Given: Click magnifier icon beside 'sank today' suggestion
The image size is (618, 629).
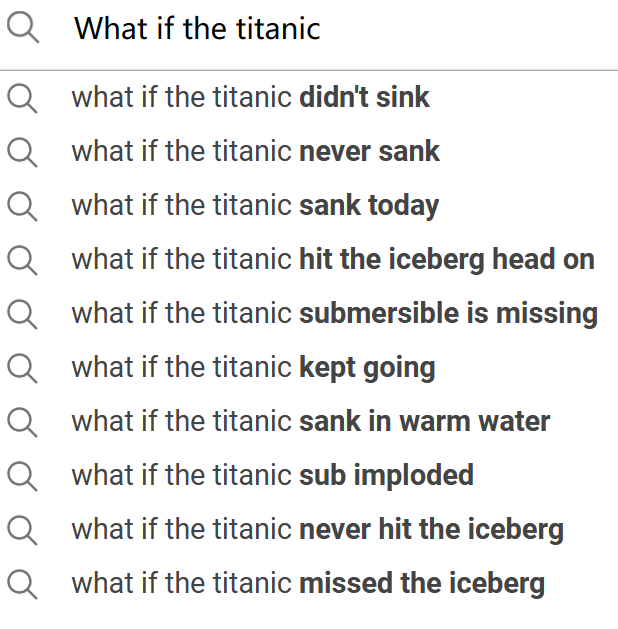Looking at the screenshot, I should 22,206.
